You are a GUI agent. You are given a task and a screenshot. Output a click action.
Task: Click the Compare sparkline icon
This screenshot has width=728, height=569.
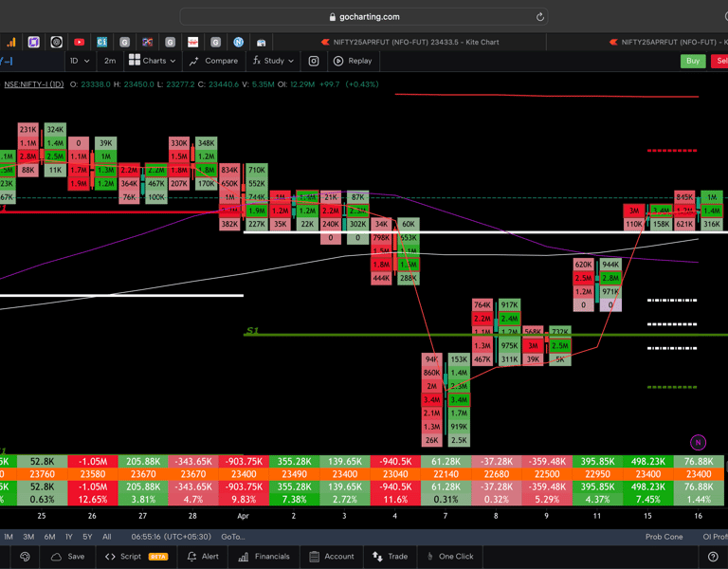pyautogui.click(x=194, y=61)
